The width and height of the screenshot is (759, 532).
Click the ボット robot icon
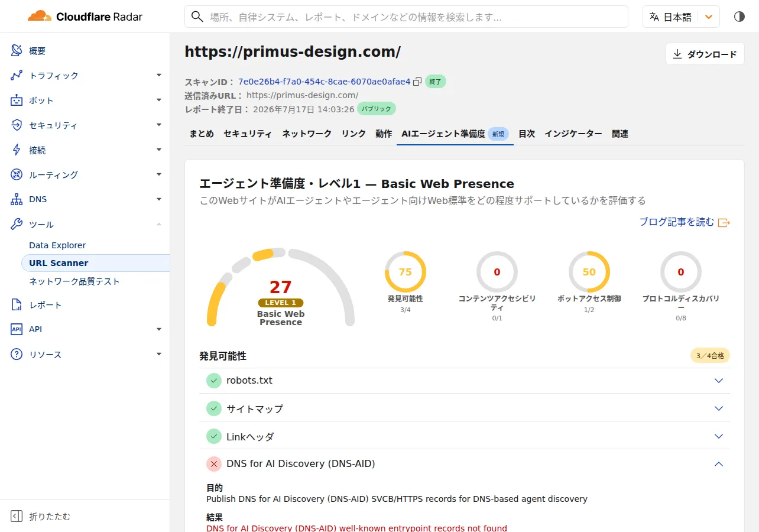pos(17,100)
